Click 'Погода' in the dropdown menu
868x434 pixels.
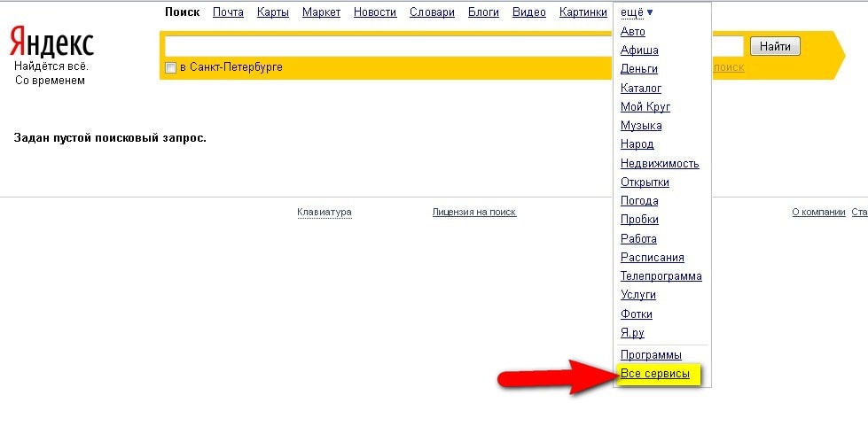pos(639,201)
